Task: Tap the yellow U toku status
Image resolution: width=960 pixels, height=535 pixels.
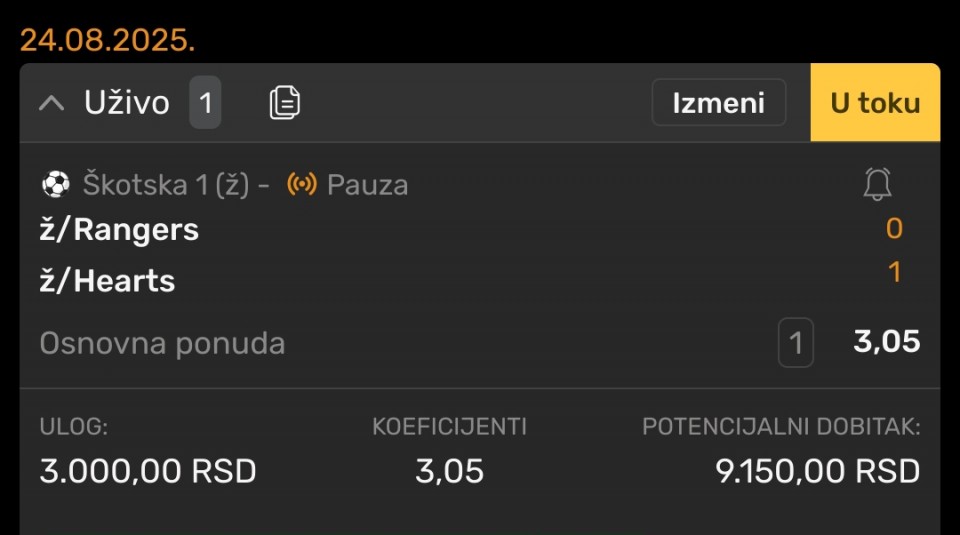Action: 875,103
